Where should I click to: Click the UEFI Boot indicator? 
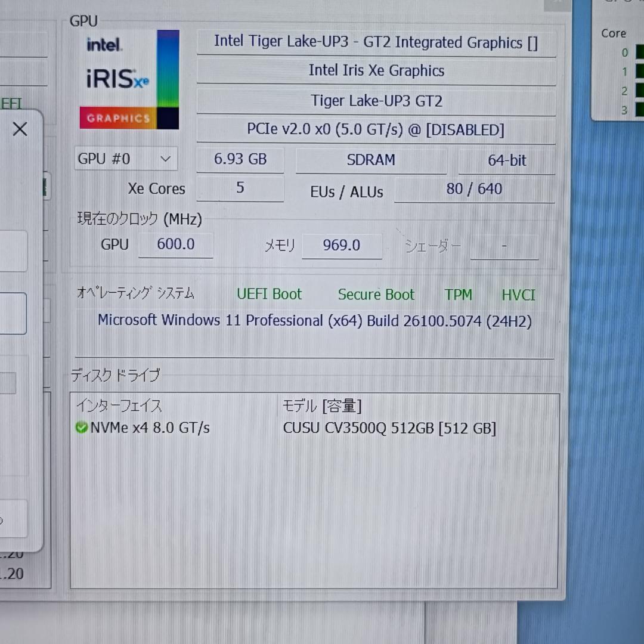269,294
